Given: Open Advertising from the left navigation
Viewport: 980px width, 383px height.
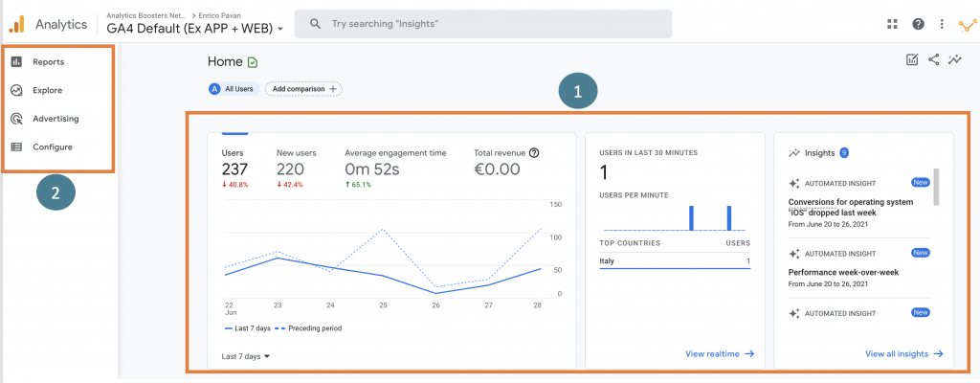Looking at the screenshot, I should coord(55,119).
